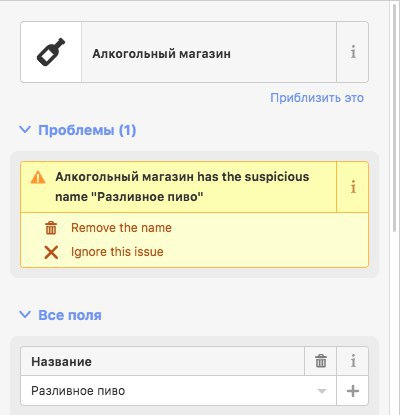400x415 pixels.
Task: Delete the Название field with its trash icon
Action: point(321,361)
